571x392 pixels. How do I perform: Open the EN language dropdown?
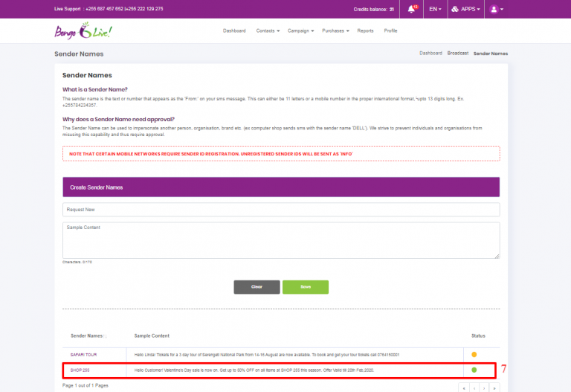[435, 9]
